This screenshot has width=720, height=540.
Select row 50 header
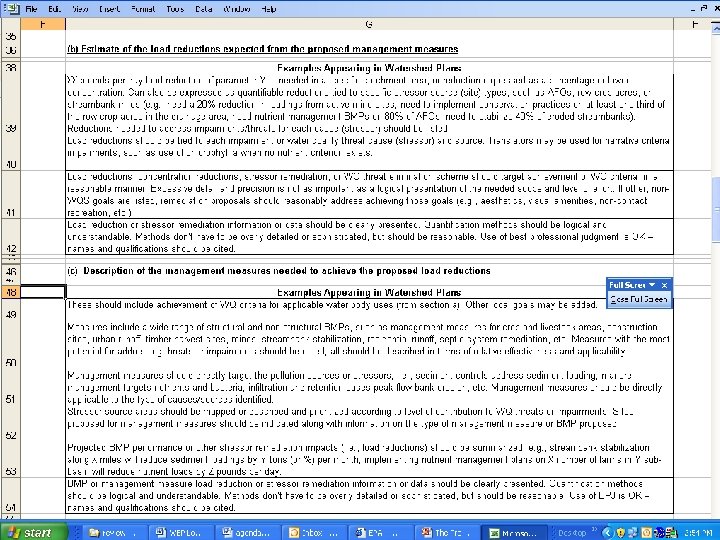point(10,345)
